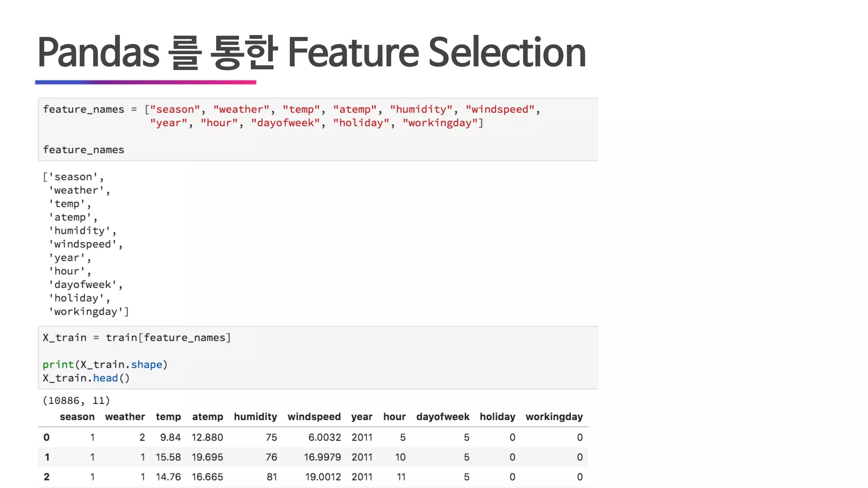This screenshot has height=488, width=868.
Task: Click the X_train = train[feature_names] code cell
Action: pos(318,358)
